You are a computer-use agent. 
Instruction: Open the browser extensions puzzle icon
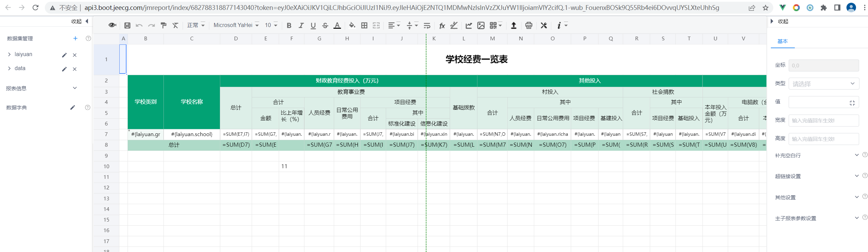click(x=824, y=8)
